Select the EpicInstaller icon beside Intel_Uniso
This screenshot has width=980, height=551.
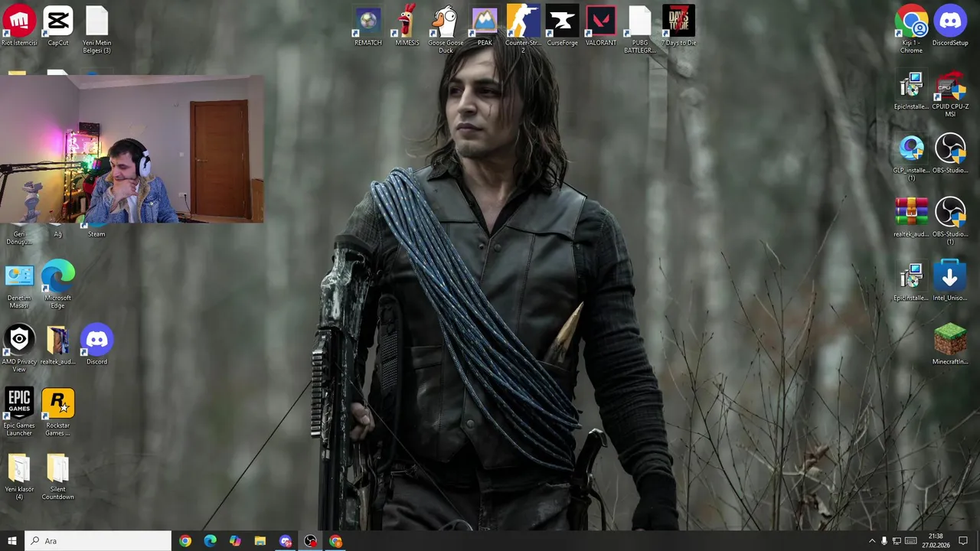[911, 282]
